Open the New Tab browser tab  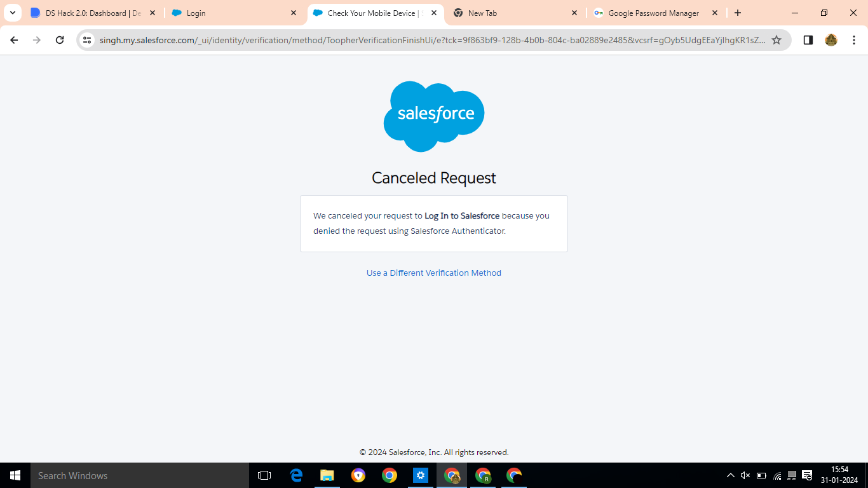click(x=516, y=13)
